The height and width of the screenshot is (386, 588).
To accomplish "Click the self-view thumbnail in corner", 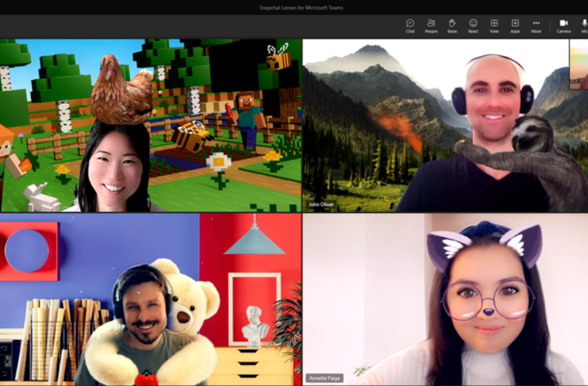I will pyautogui.click(x=578, y=64).
